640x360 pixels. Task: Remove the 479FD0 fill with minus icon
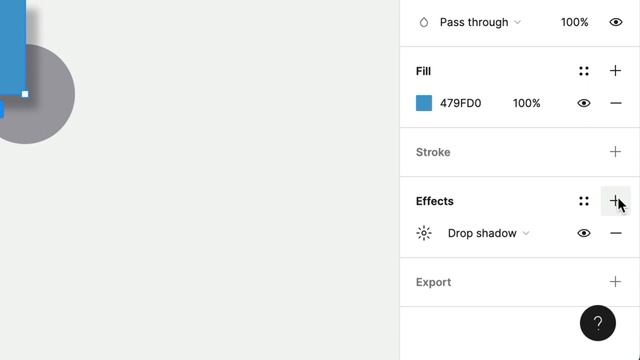pos(616,103)
